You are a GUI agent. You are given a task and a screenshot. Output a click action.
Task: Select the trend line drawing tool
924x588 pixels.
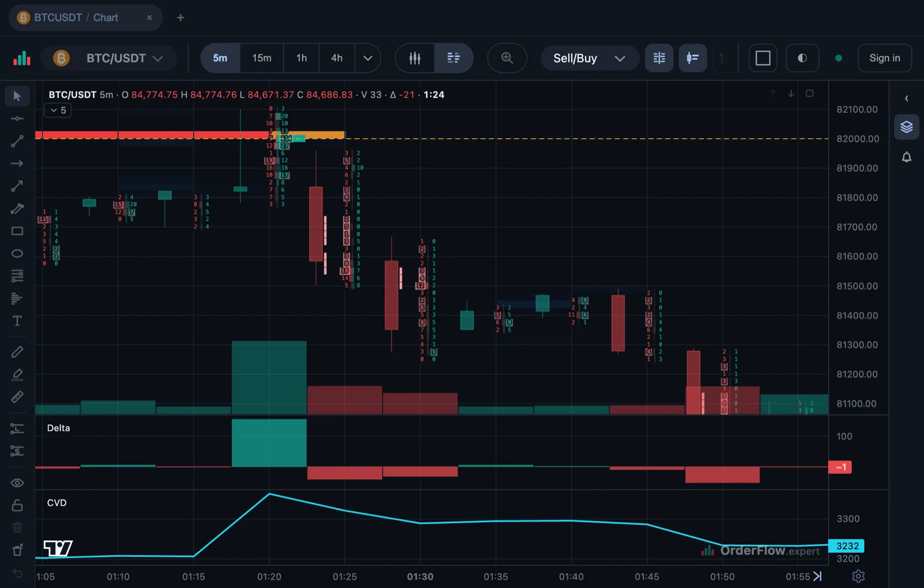pos(17,141)
